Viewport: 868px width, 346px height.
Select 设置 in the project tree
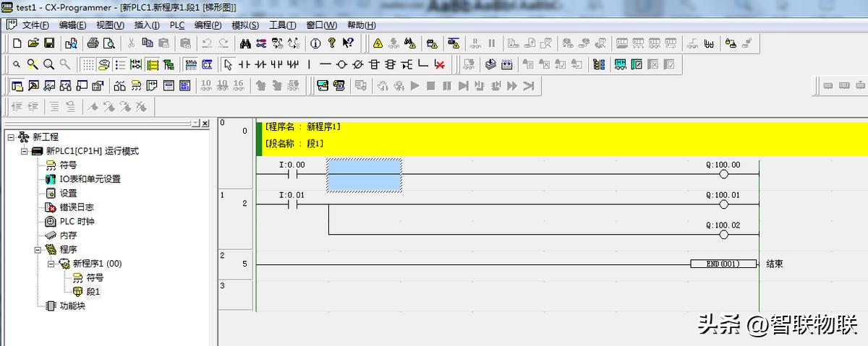point(68,193)
